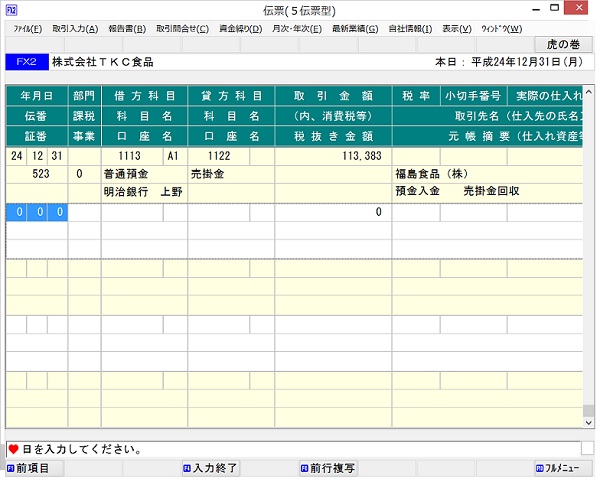Screen dimensions: 600x482
Task: Open the 報告書(B) menu
Action: tap(127, 29)
